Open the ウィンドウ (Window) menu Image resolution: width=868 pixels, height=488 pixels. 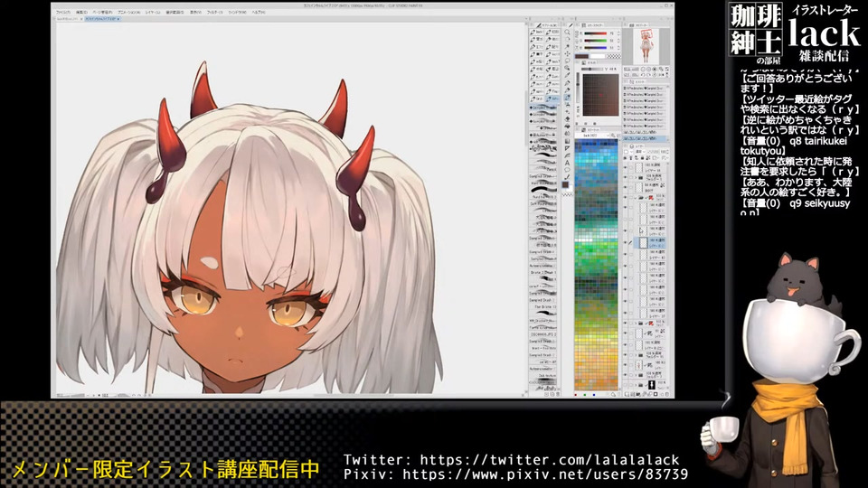pyautogui.click(x=238, y=12)
